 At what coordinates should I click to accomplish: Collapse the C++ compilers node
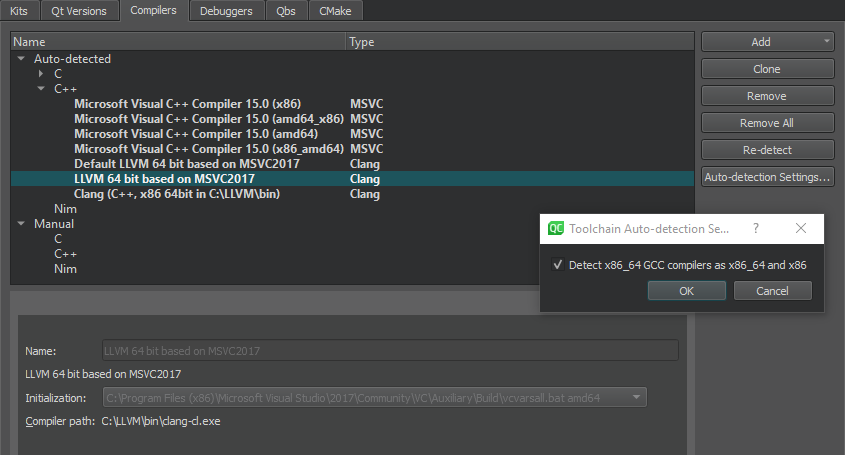pos(41,89)
